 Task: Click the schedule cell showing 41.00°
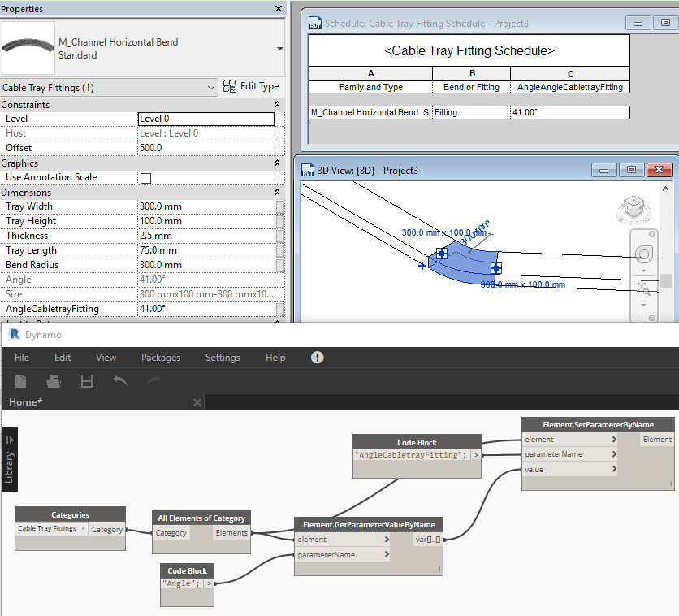(570, 113)
